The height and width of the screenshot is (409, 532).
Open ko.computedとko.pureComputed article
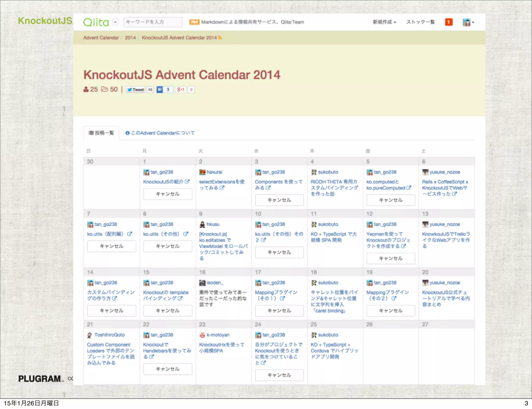(389, 185)
